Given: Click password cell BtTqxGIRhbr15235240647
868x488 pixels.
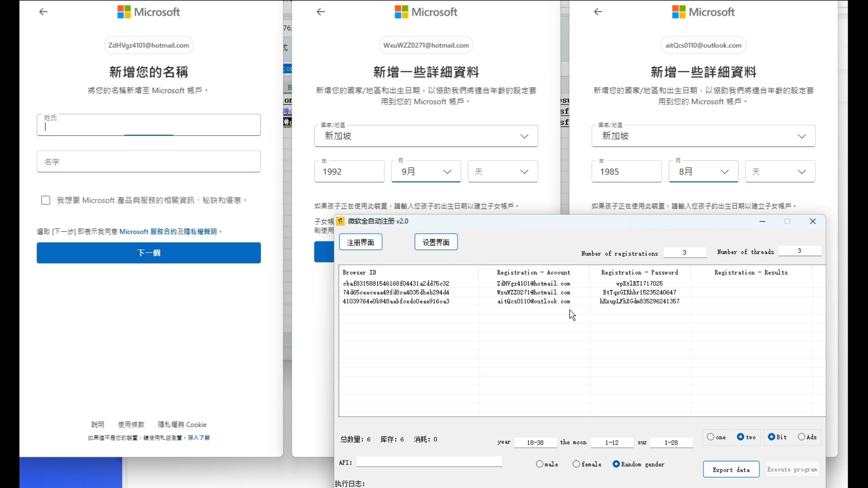Looking at the screenshot, I should (x=639, y=292).
